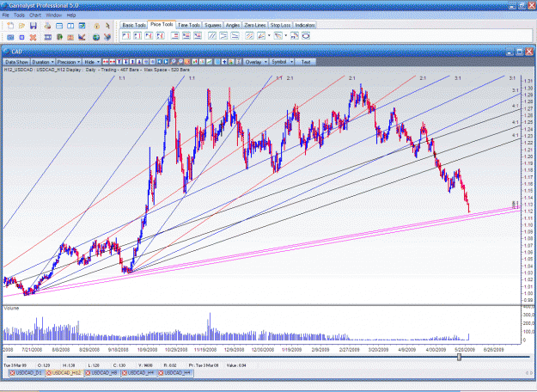Switch to the USDCAD_H12 chart tab

(x=64, y=373)
